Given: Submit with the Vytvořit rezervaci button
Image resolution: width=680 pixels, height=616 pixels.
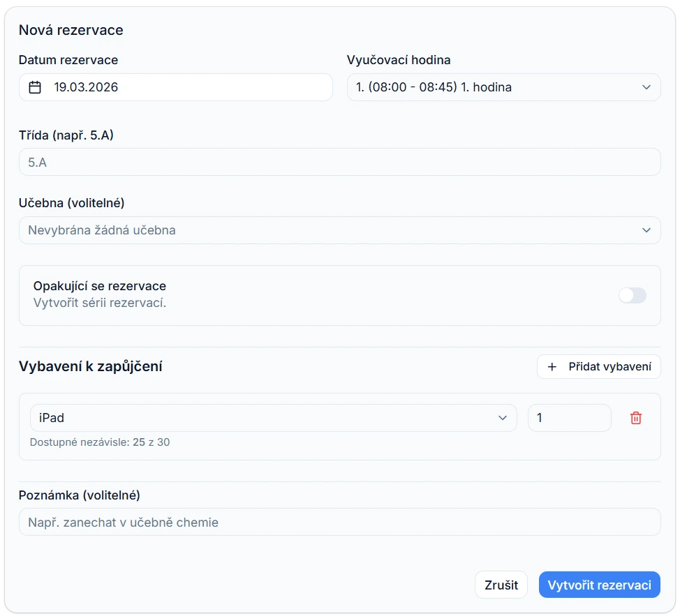Looking at the screenshot, I should (x=599, y=585).
